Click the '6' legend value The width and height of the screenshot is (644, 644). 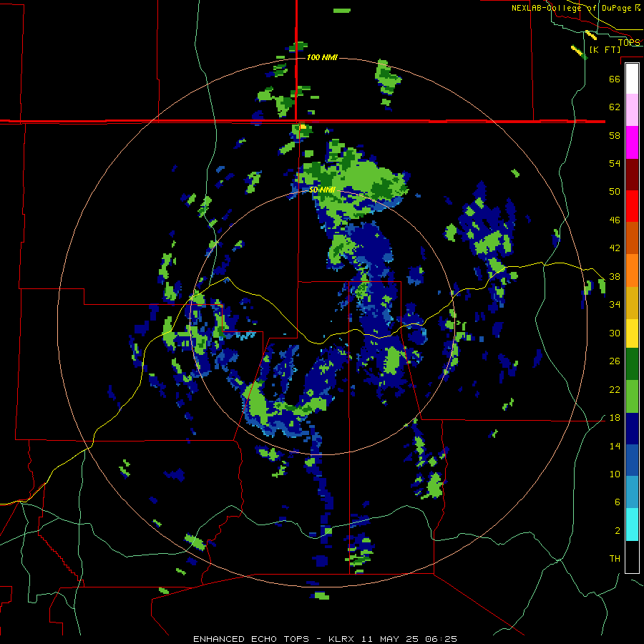coord(618,502)
